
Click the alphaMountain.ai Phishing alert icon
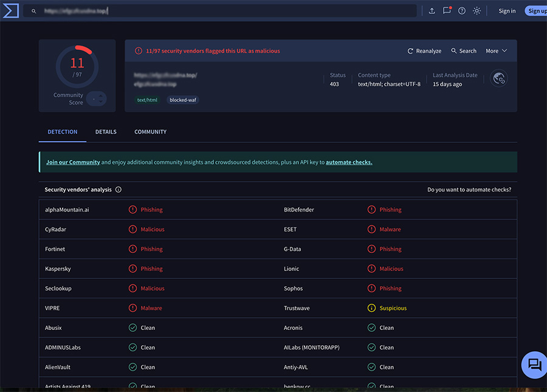pos(132,210)
